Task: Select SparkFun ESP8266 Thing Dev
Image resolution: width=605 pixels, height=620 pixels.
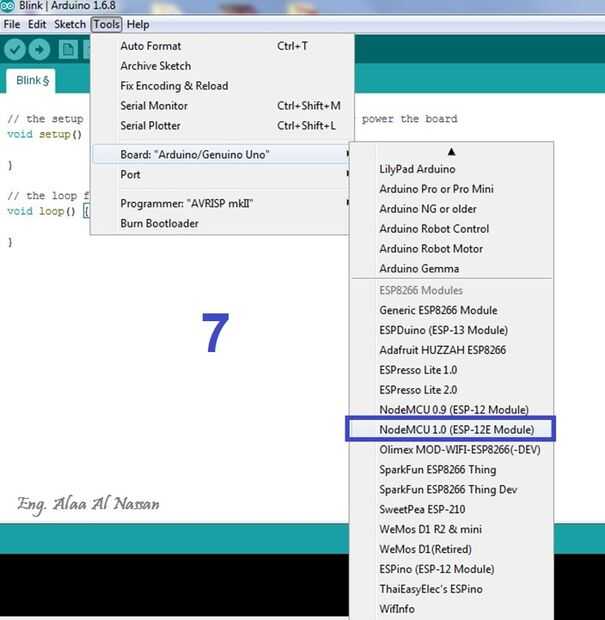Action: pyautogui.click(x=452, y=490)
